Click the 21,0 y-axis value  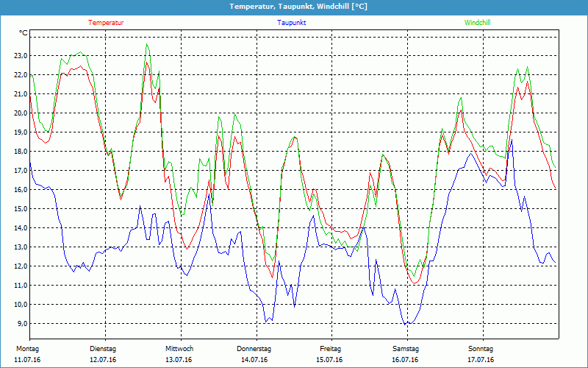[21, 94]
